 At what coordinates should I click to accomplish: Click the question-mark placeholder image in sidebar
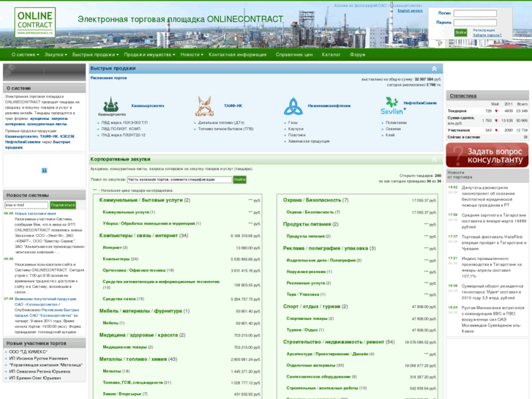coord(44,171)
